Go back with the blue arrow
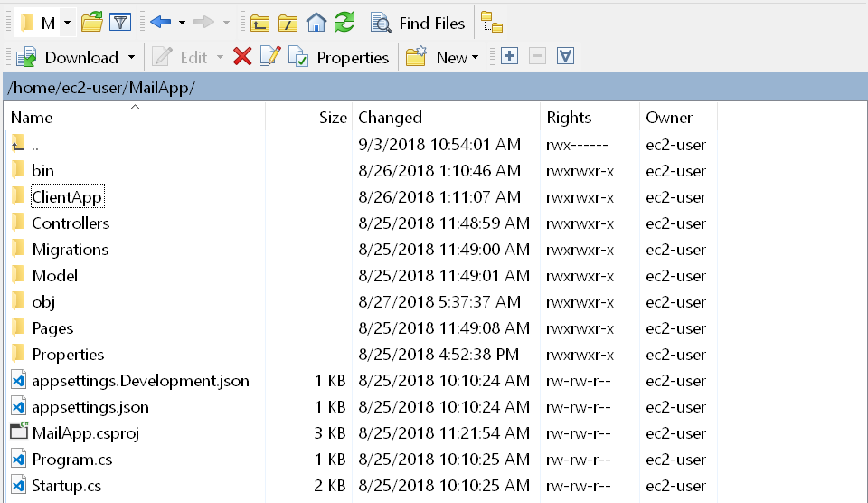The width and height of the screenshot is (868, 503). pos(160,22)
